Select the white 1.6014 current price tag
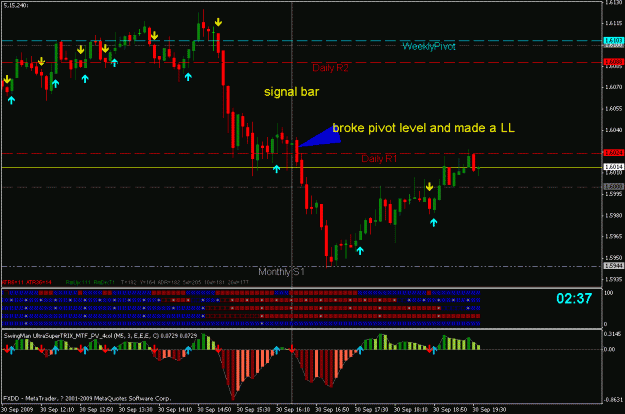625x414 pixels. pyautogui.click(x=613, y=167)
